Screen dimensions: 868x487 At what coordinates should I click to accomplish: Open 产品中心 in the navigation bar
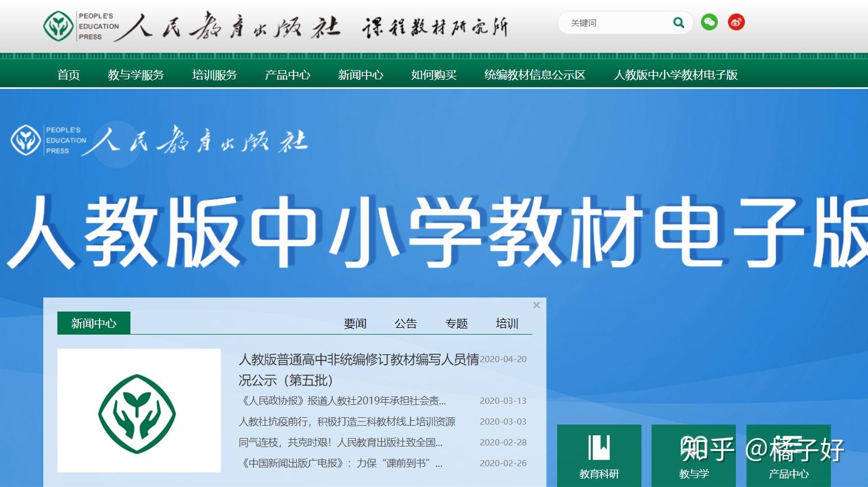click(x=287, y=75)
